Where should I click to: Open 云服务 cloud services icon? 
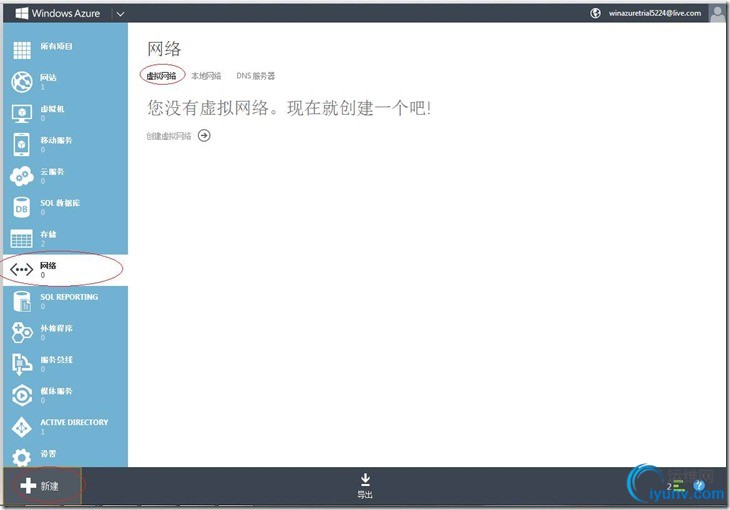pos(22,176)
